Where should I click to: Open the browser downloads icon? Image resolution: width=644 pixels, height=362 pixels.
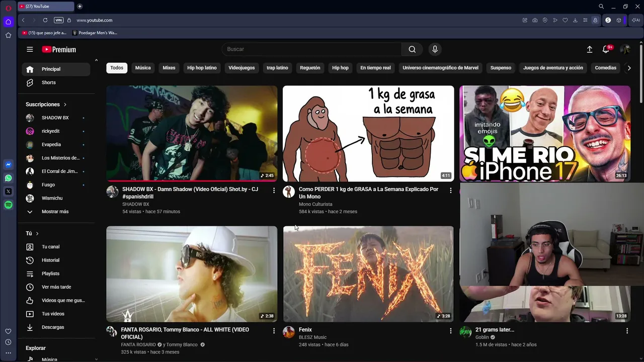click(x=575, y=20)
